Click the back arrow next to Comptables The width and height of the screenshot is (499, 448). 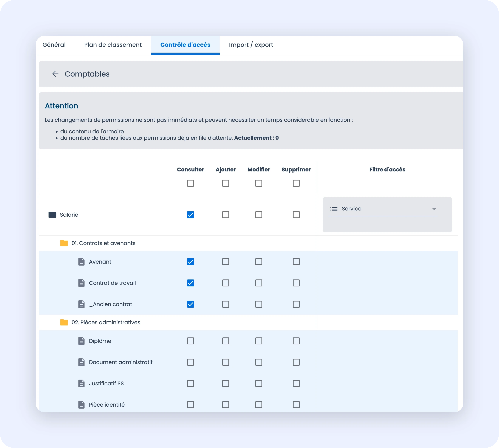click(x=55, y=74)
